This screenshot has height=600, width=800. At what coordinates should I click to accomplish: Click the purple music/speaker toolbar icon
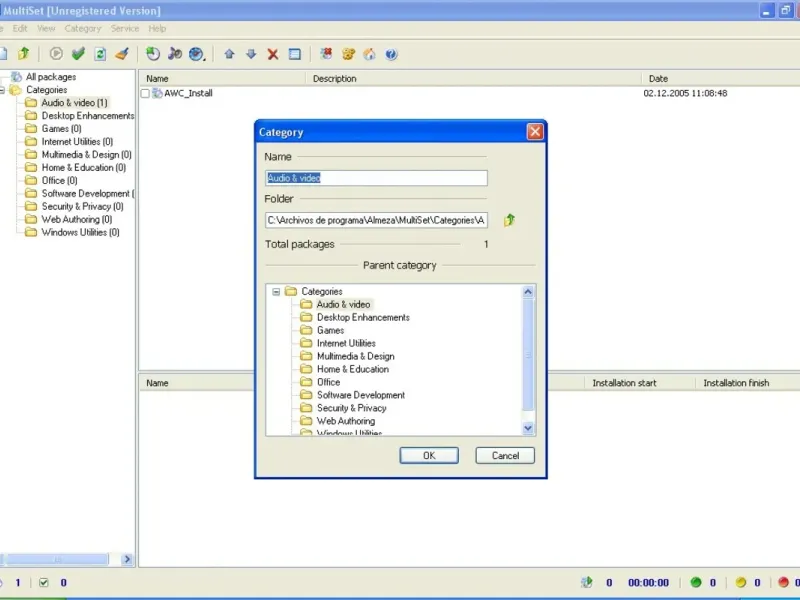174,54
